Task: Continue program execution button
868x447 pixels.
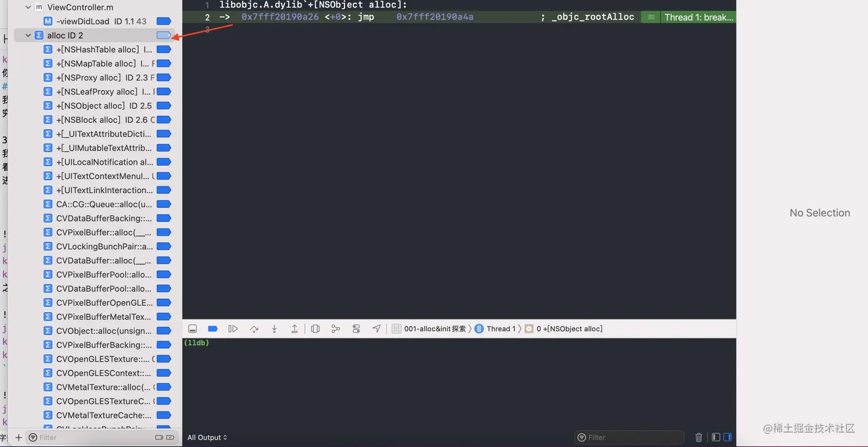Action: coord(233,329)
